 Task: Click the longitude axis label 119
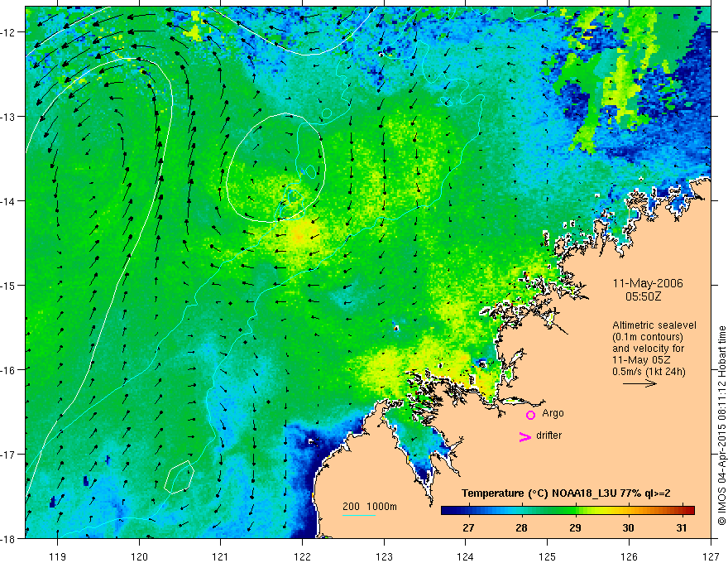58,556
